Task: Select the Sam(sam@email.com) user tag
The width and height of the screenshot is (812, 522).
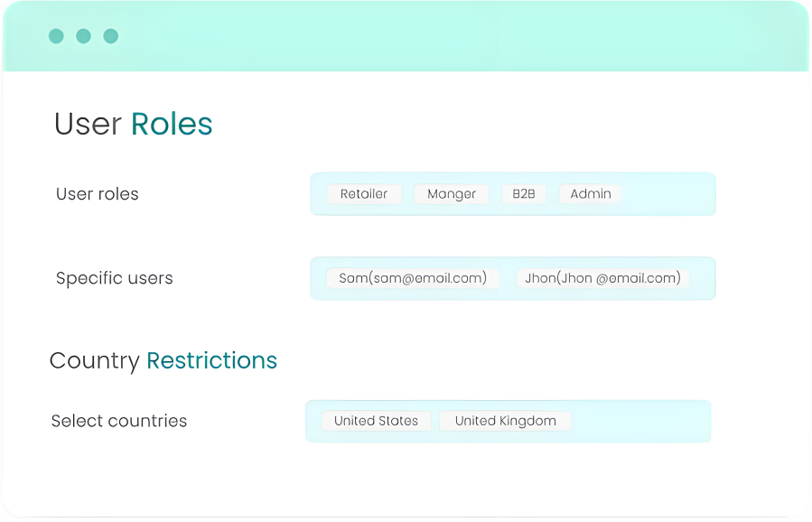Action: coord(413,278)
